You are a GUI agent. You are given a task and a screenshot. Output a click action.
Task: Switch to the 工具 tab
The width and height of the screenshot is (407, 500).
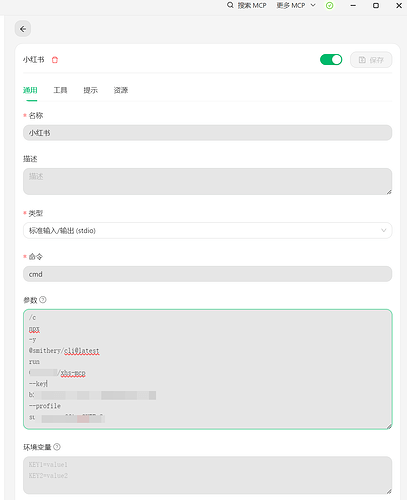pyautogui.click(x=60, y=90)
